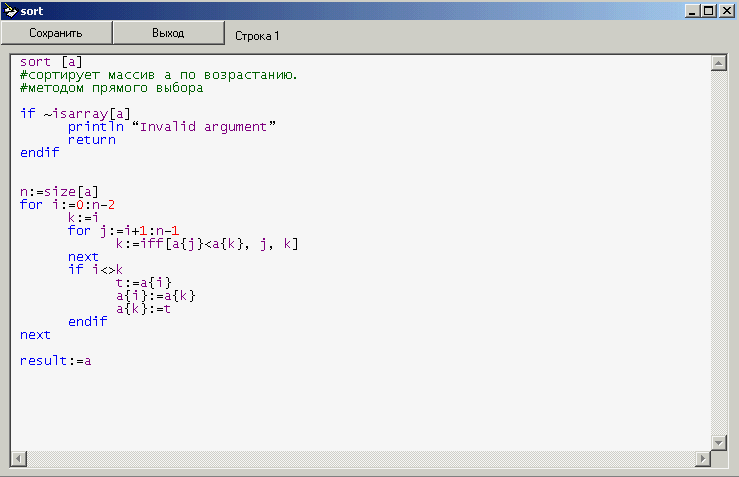Click the 'k:=i' line
The width and height of the screenshot is (739, 477).
coord(83,218)
